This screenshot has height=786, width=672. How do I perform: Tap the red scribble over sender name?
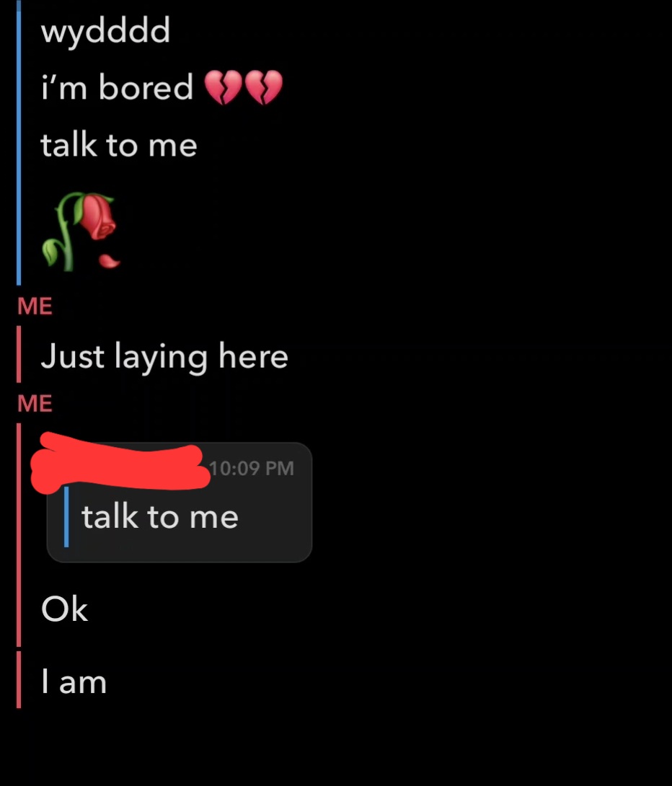click(120, 462)
